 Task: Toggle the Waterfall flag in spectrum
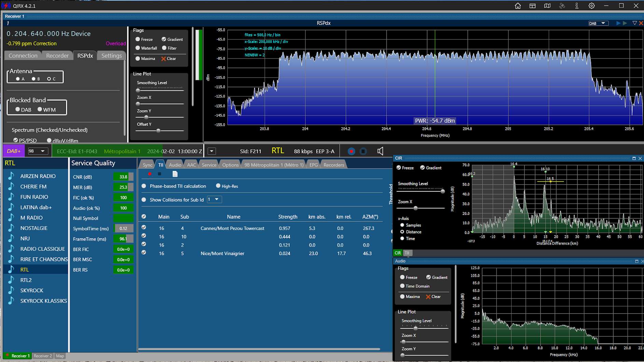[x=138, y=48]
